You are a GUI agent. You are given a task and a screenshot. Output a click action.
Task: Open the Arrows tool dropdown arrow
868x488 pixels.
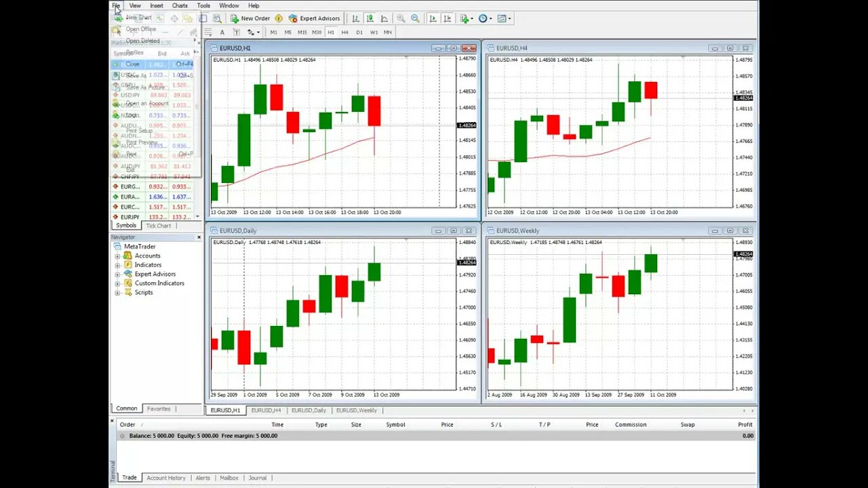pyautogui.click(x=258, y=32)
